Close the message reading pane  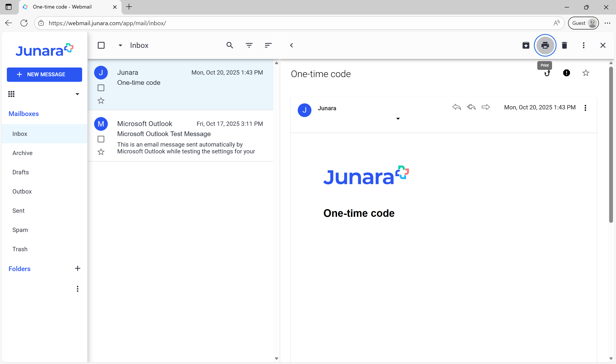[603, 45]
